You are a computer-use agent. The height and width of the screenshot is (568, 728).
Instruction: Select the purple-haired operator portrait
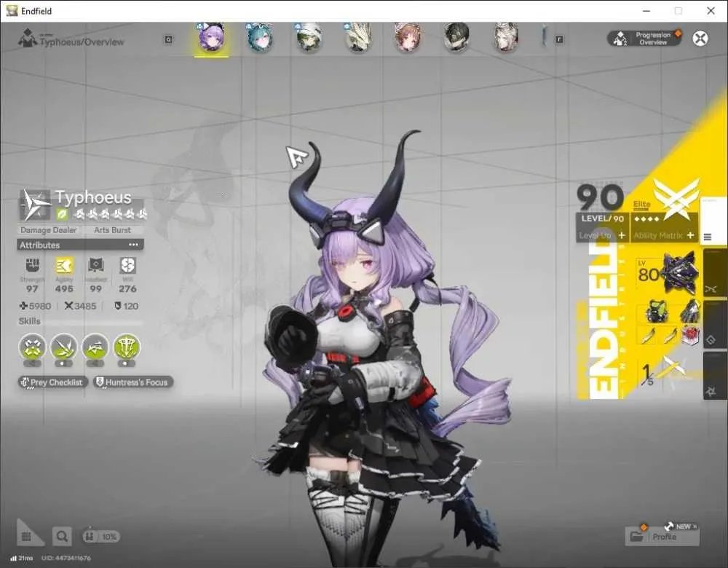(x=211, y=38)
